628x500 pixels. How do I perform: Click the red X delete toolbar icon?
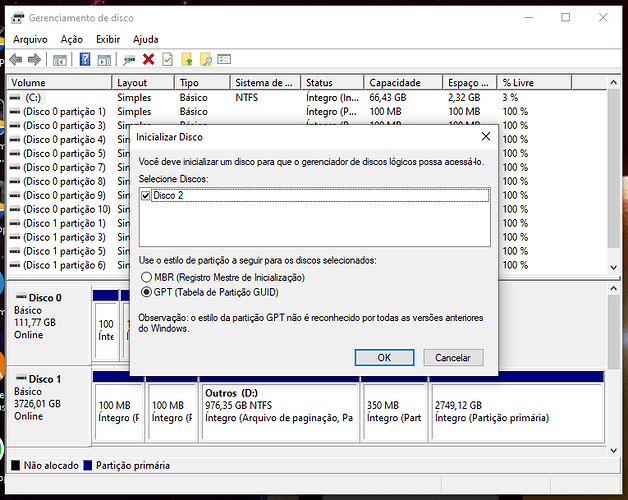pos(149,60)
